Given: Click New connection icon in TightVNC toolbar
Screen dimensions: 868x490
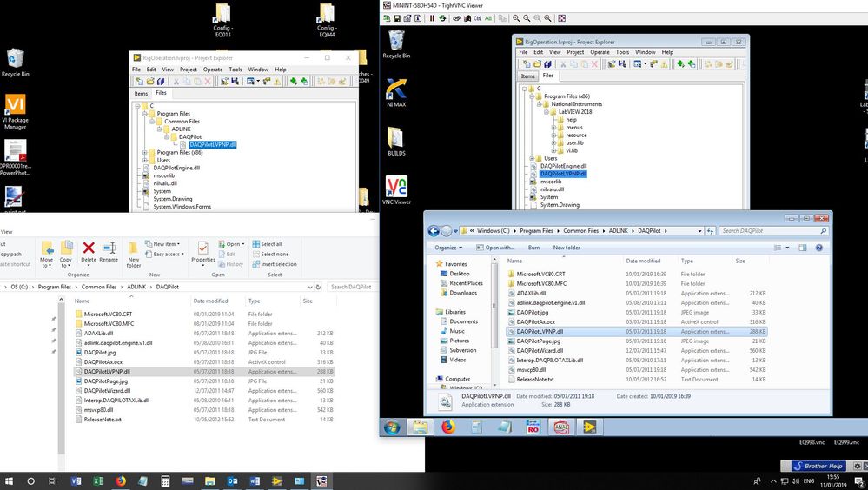Looking at the screenshot, I should 387,18.
